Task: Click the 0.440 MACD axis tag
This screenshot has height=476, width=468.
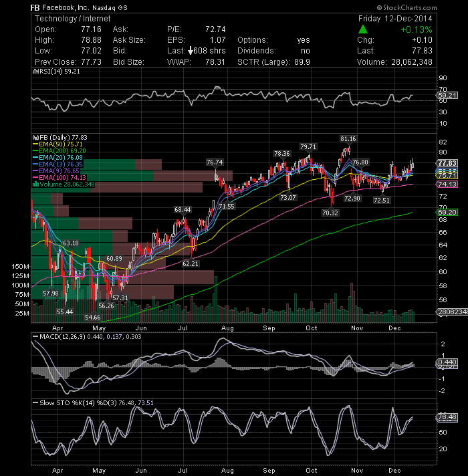Action: tap(447, 362)
